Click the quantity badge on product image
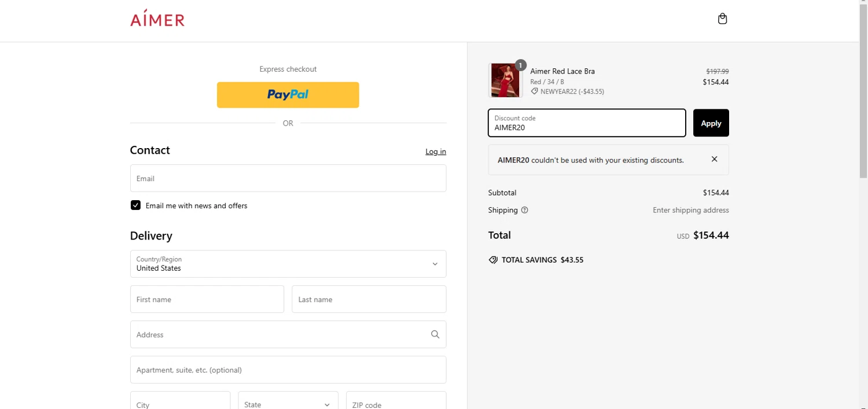 [x=520, y=65]
